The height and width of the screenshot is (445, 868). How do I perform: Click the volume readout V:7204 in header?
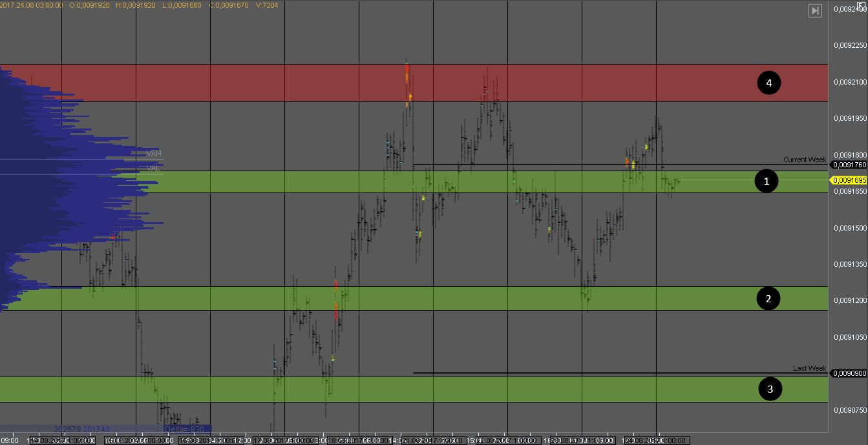[x=267, y=5]
